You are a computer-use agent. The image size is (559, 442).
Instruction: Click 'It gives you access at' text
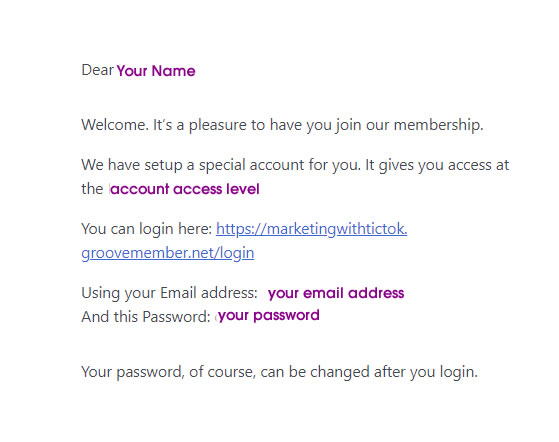(x=437, y=165)
